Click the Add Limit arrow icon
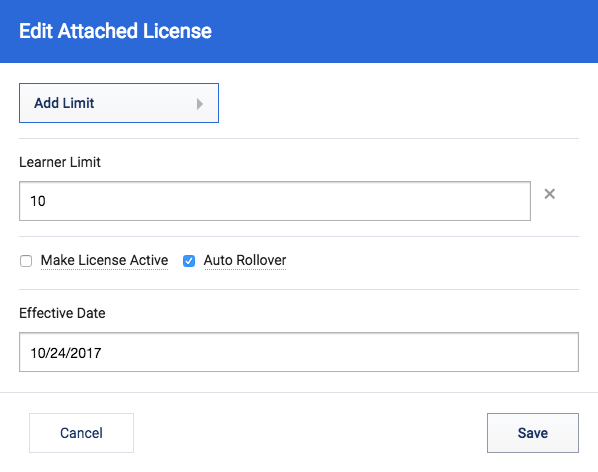This screenshot has width=598, height=472. 199,104
